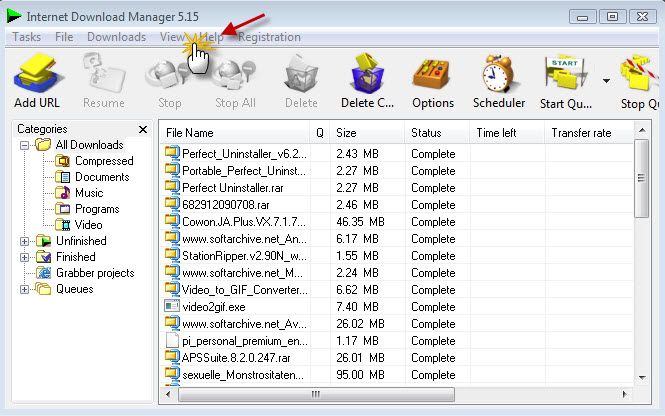Click the Add URL toolbar icon
Viewport: 665px width, 416px height.
37,73
